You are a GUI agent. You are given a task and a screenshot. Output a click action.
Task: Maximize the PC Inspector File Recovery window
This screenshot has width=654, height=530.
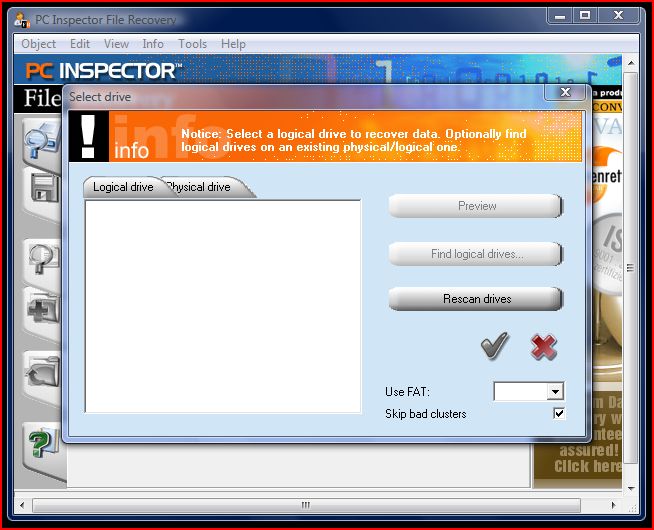[585, 16]
